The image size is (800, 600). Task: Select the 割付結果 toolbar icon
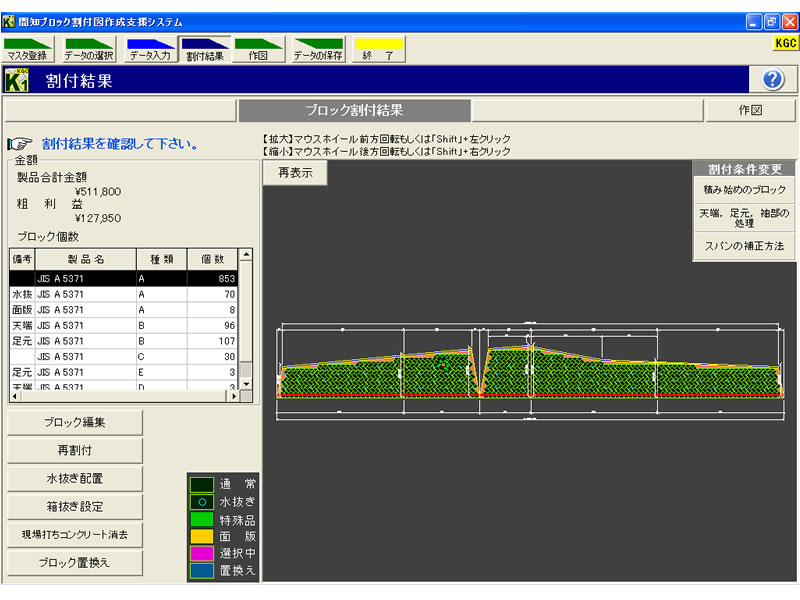(x=204, y=50)
